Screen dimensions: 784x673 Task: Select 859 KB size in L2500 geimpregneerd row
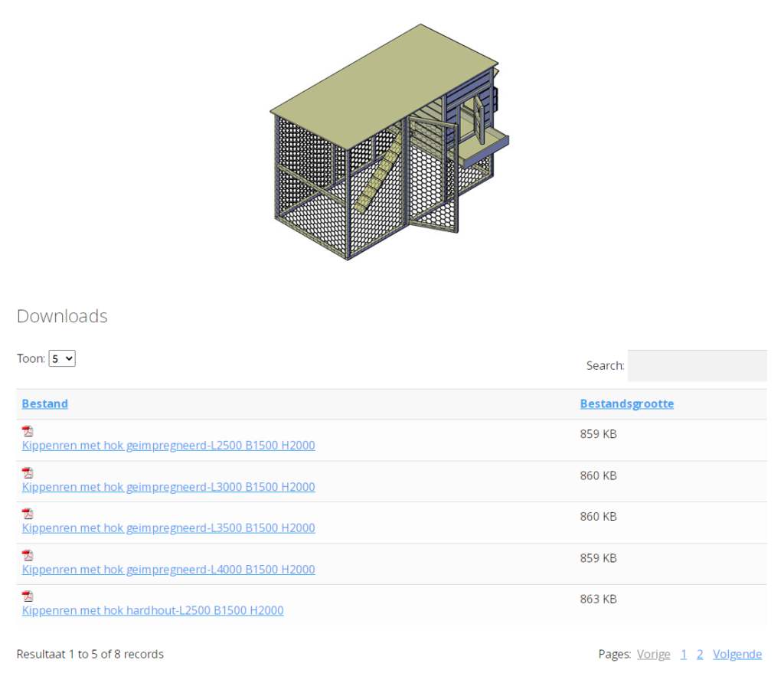[599, 434]
